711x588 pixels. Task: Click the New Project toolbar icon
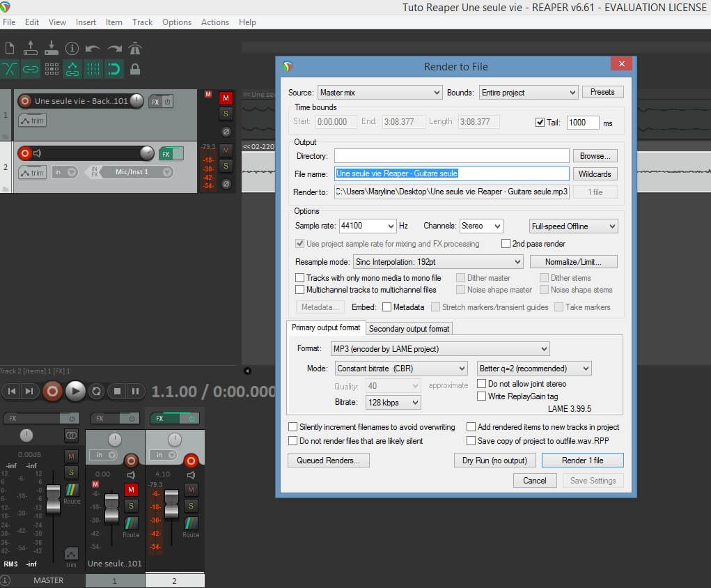[x=10, y=48]
